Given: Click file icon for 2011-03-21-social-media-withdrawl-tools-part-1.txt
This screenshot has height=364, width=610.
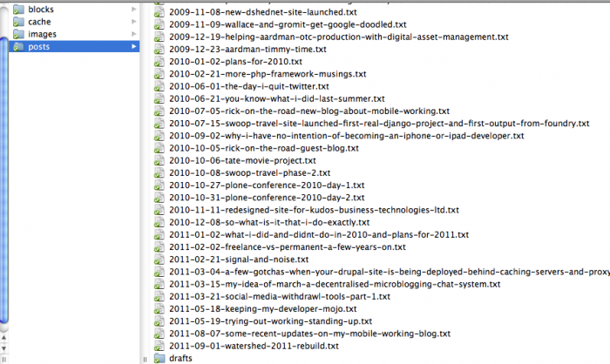Looking at the screenshot, I should tap(159, 297).
